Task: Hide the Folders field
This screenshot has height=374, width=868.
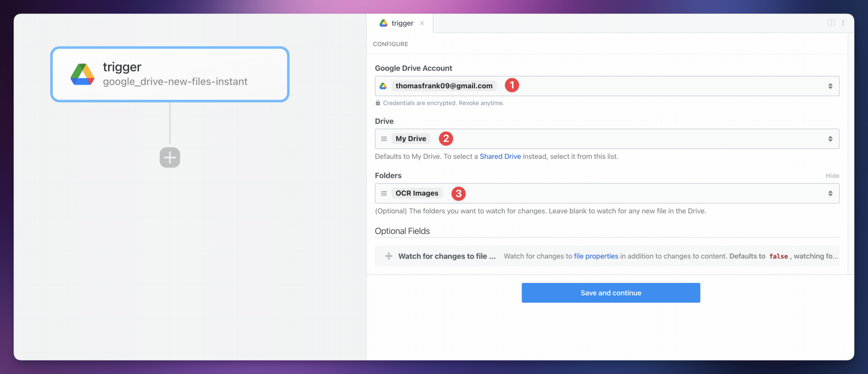Action: click(x=832, y=176)
